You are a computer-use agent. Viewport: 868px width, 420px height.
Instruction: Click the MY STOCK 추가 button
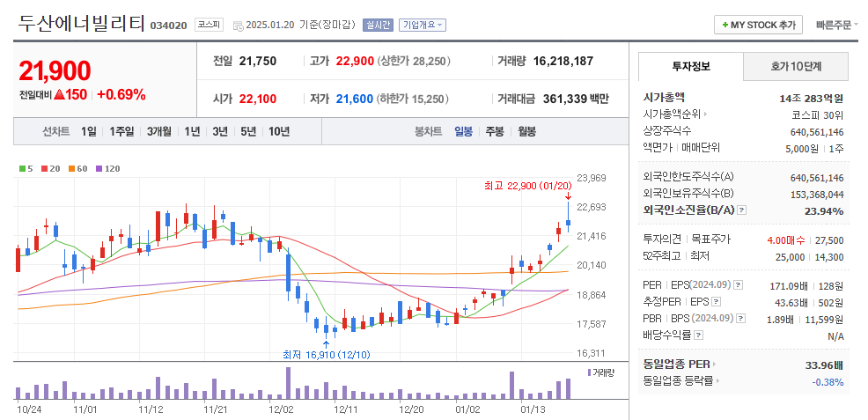(x=758, y=25)
